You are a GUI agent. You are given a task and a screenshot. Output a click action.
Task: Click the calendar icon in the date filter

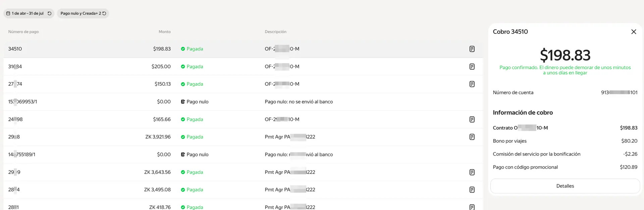pyautogui.click(x=8, y=13)
